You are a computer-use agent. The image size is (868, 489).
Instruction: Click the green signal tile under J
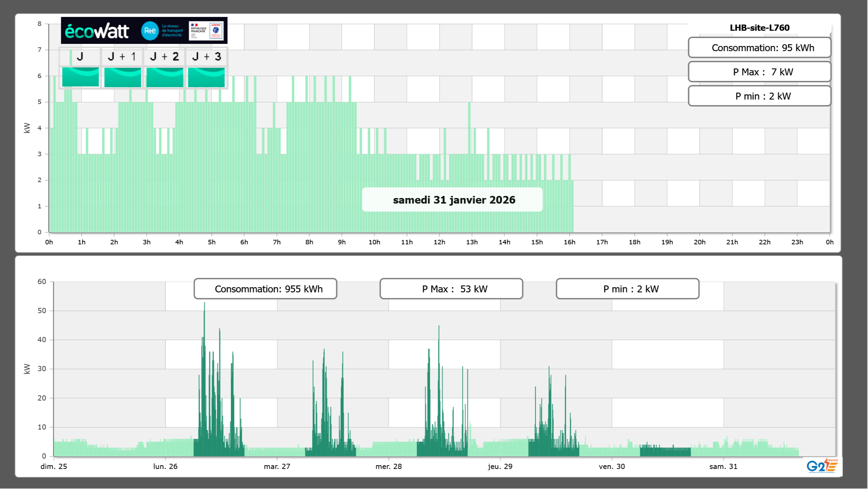click(x=80, y=77)
